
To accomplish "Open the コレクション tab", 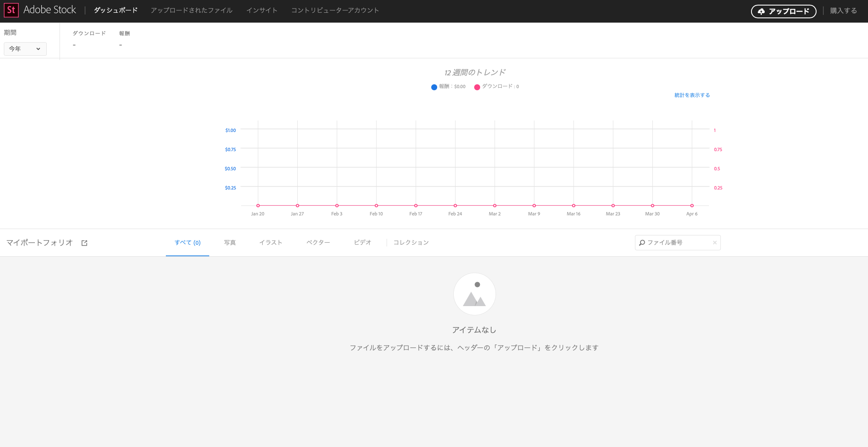I will click(411, 243).
